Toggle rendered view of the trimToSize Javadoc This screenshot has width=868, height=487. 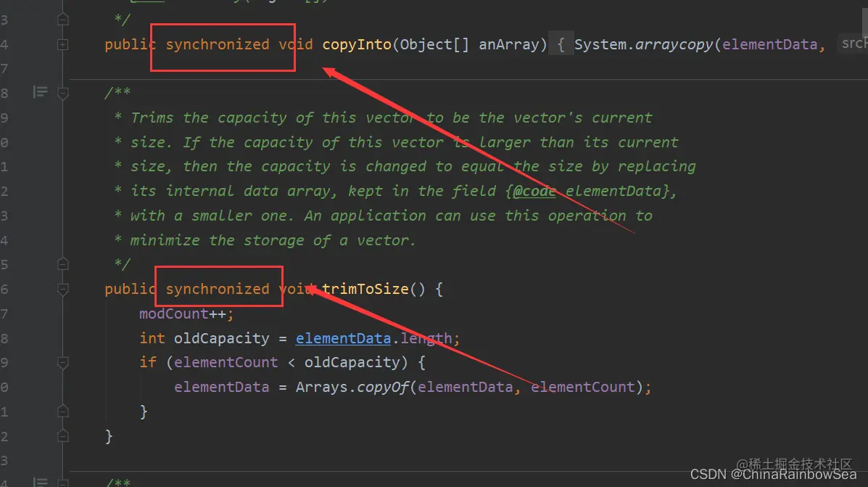tap(40, 91)
